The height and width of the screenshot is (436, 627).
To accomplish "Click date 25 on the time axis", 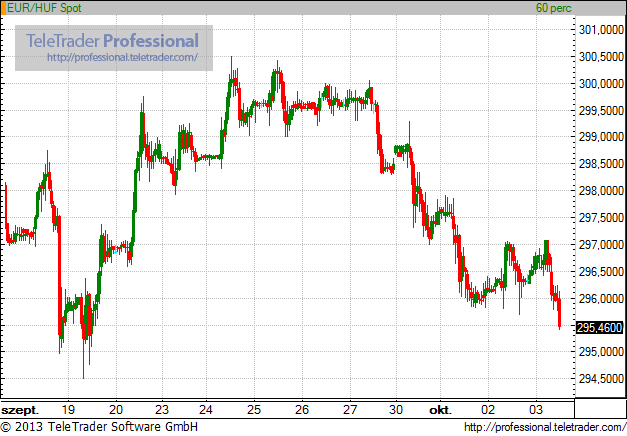I will 254,410.
